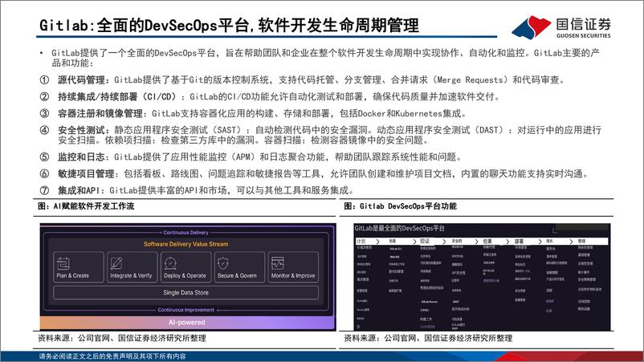Open the Deploy & Operate rocket icon
This screenshot has height=362, width=644.
coord(170,263)
